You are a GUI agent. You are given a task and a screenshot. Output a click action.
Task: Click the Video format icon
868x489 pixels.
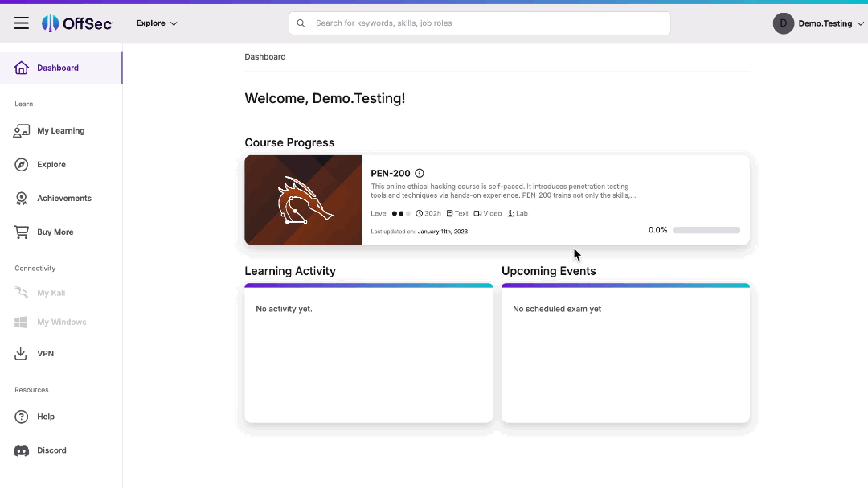point(477,213)
